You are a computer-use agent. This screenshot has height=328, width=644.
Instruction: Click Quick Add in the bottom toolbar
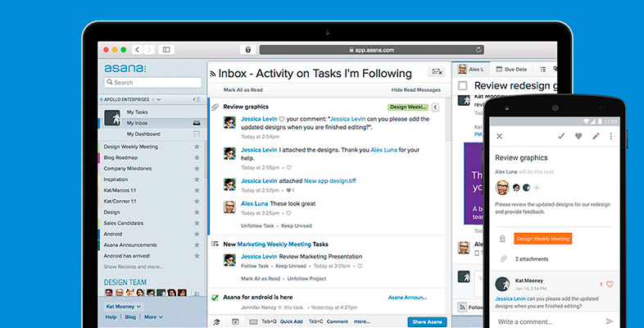coord(291,321)
